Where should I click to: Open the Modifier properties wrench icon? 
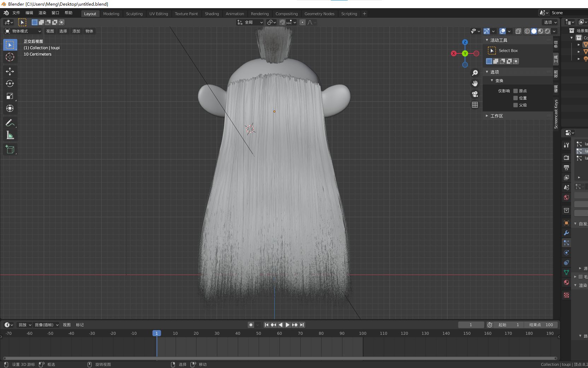pyautogui.click(x=566, y=233)
